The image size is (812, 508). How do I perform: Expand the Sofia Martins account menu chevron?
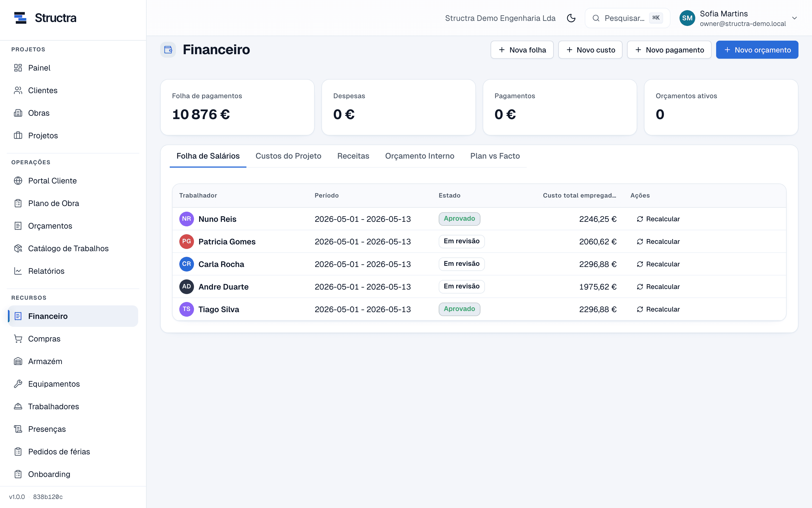click(x=795, y=18)
